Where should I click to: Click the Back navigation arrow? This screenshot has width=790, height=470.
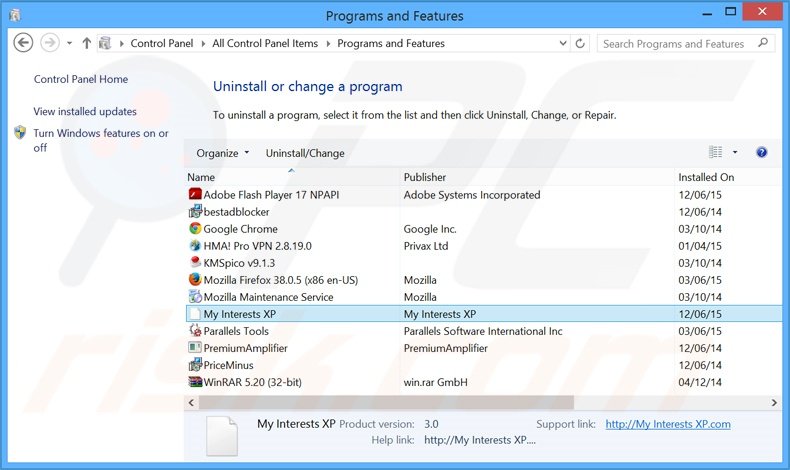23,43
